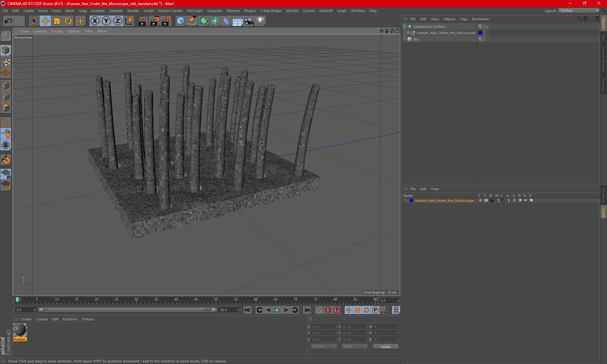Add a Subdivision Surface generator
The image size is (607, 364).
(204, 21)
